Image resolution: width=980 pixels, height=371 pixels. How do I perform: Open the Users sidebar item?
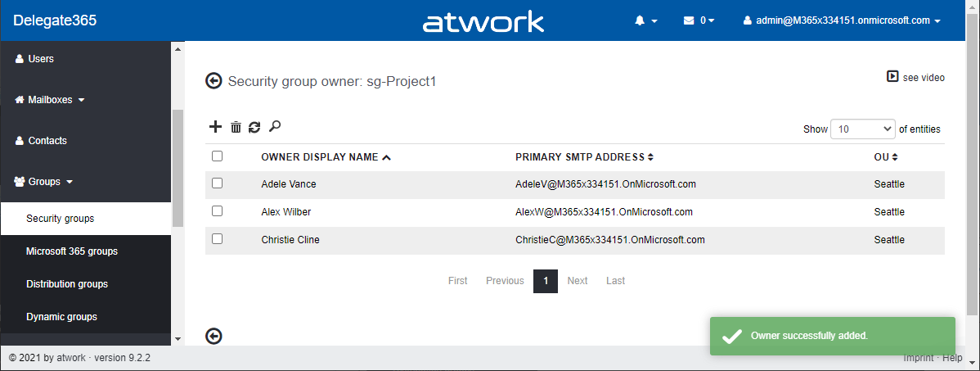(86, 59)
